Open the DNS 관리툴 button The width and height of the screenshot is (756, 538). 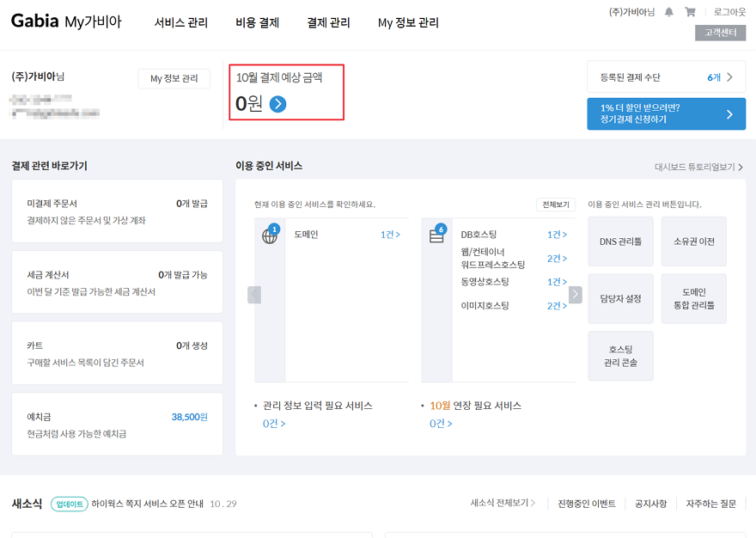coord(620,241)
